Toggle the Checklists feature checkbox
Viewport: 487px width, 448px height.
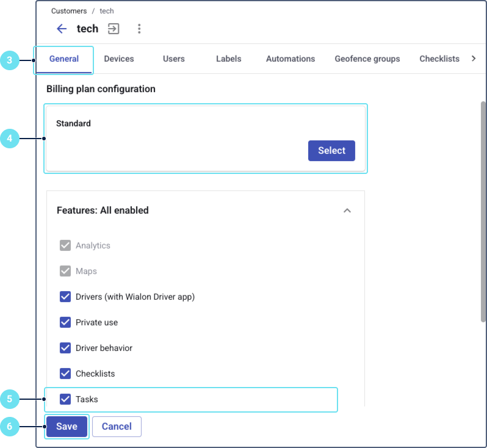(x=65, y=374)
